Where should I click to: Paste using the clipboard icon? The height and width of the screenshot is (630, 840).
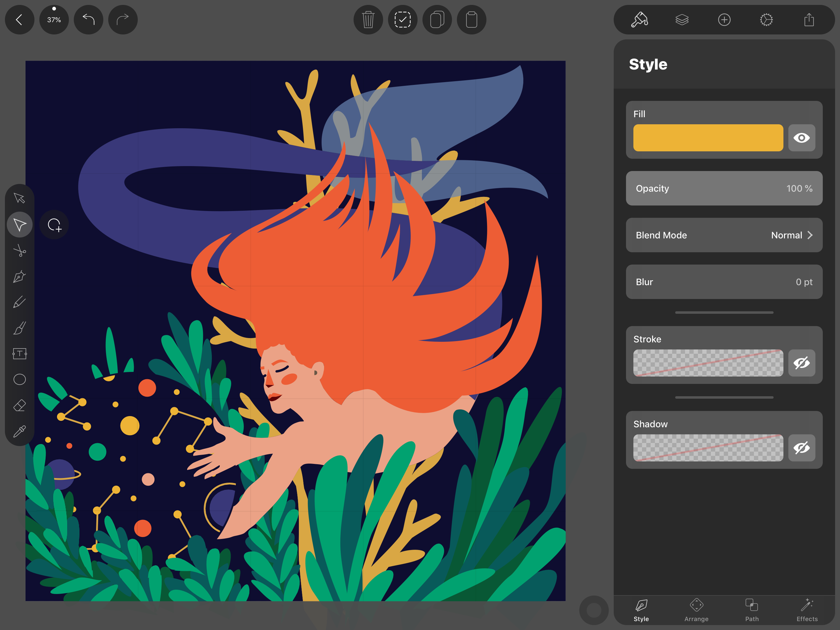(x=471, y=19)
